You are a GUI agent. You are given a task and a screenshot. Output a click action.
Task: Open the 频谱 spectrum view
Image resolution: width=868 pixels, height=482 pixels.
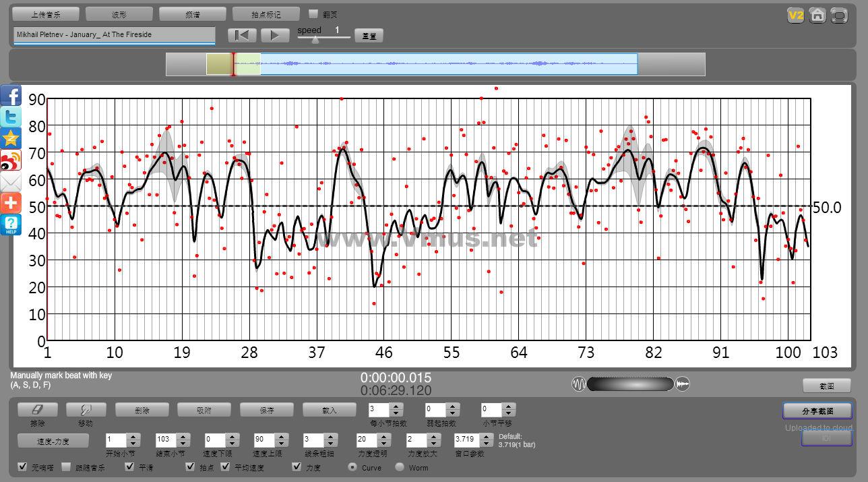[x=193, y=14]
